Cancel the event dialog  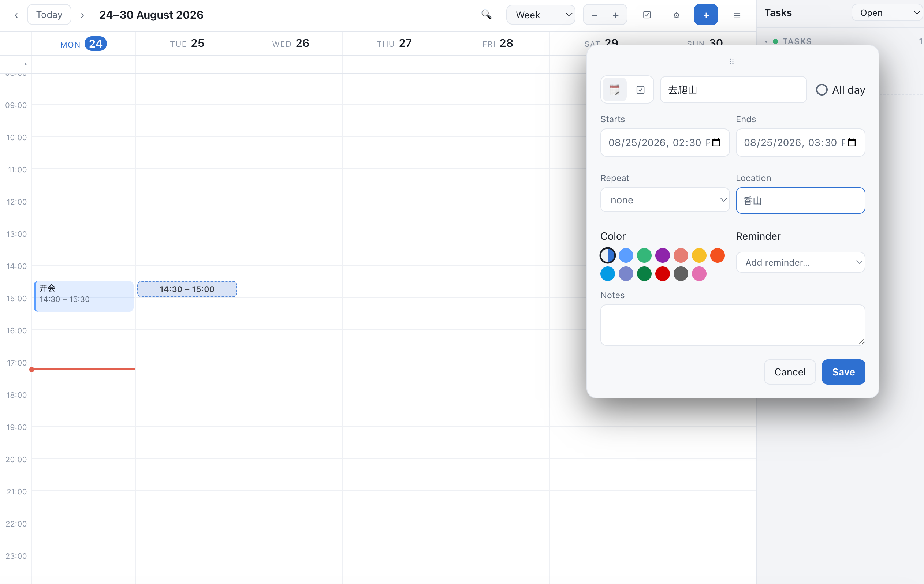coord(790,372)
